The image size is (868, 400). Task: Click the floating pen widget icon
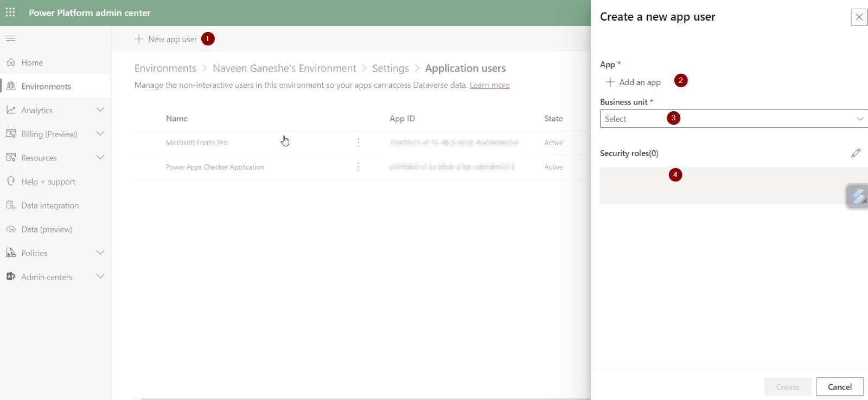coord(857,196)
